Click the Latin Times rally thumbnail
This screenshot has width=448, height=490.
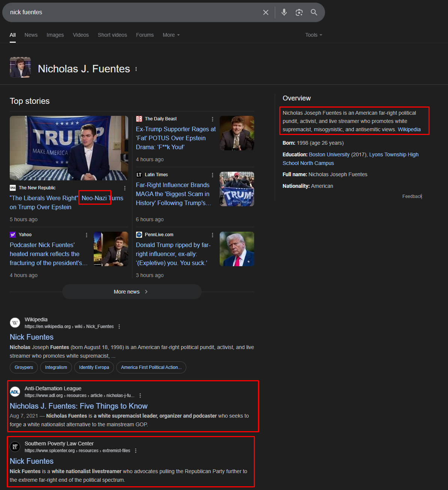click(237, 189)
